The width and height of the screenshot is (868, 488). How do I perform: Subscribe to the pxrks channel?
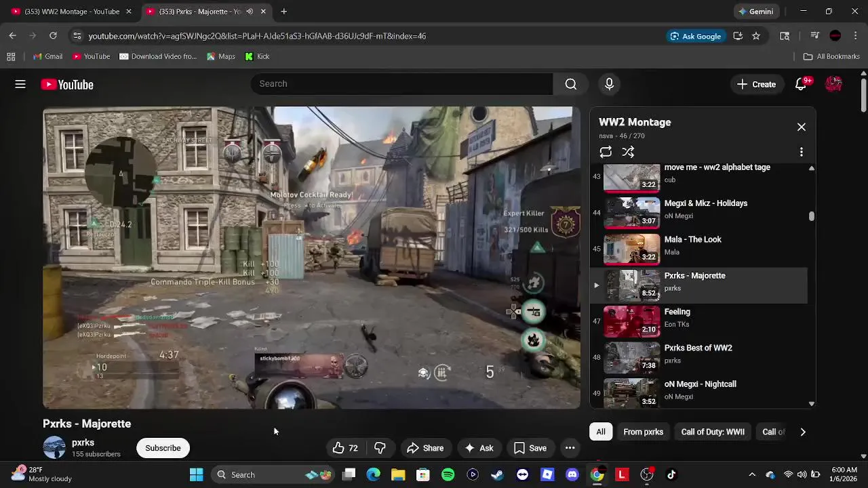[163, 448]
